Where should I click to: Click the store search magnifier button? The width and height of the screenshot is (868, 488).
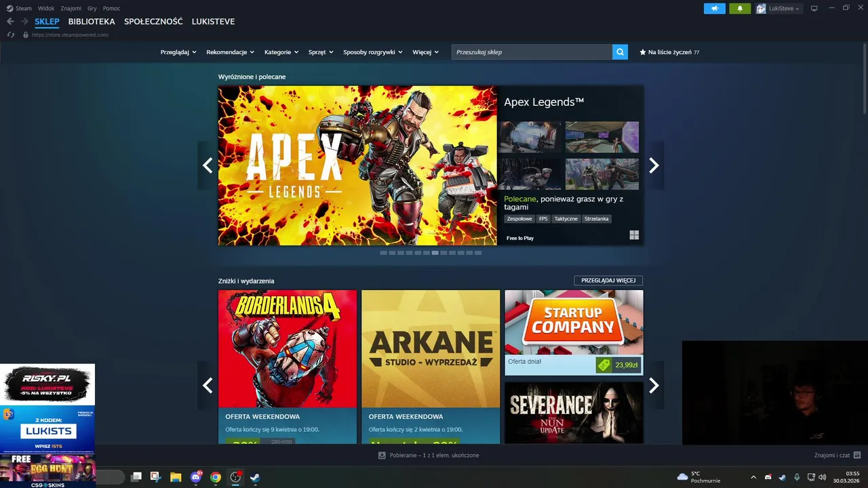620,52
